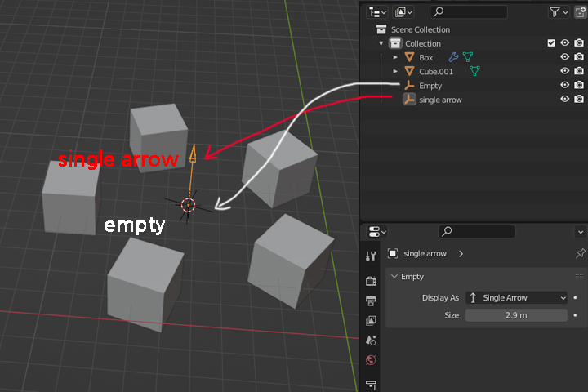The image size is (588, 392).
Task: Select the orange single arrow empty in viewport
Action: tap(192, 169)
